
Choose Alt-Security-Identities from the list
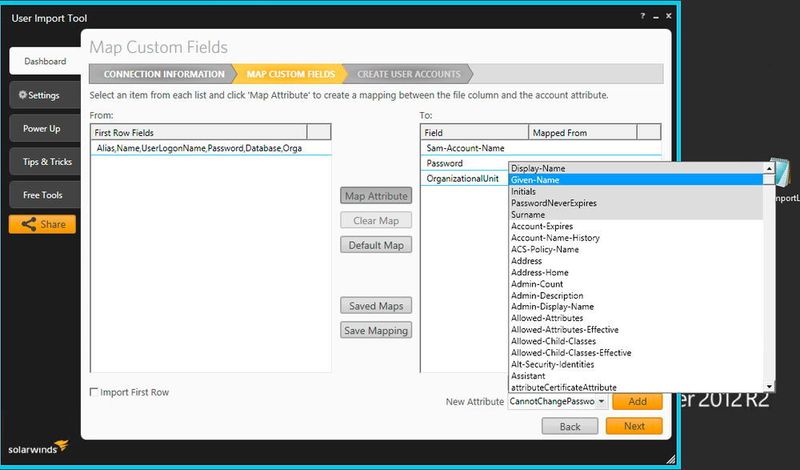pyautogui.click(x=636, y=364)
